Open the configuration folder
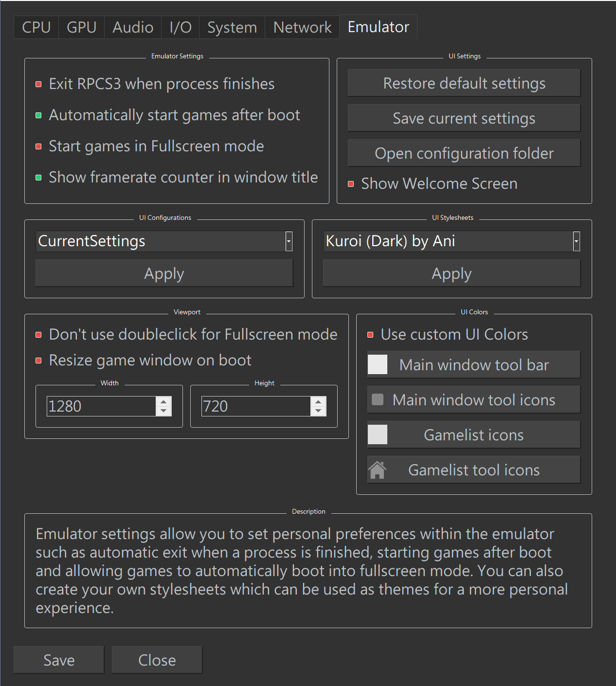Screen dimensions: 616x686 tap(464, 153)
